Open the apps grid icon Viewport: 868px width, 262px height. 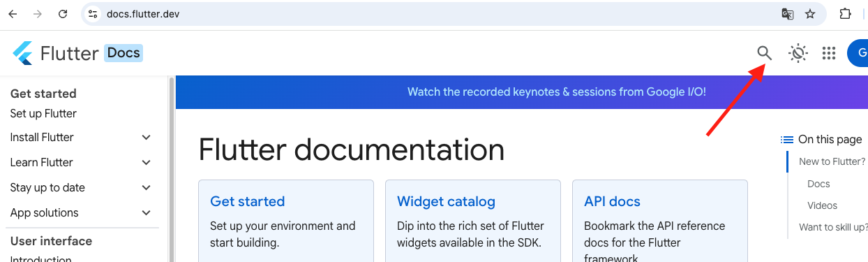829,53
